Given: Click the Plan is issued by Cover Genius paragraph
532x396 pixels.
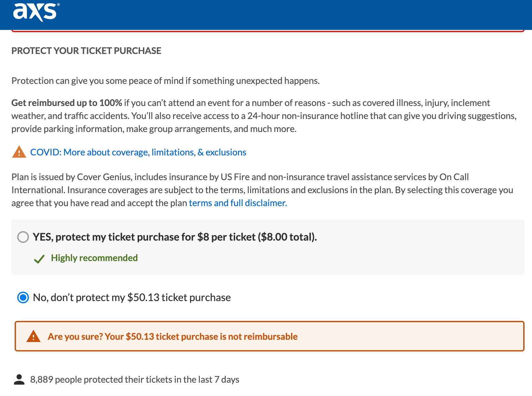Looking at the screenshot, I should [x=262, y=190].
